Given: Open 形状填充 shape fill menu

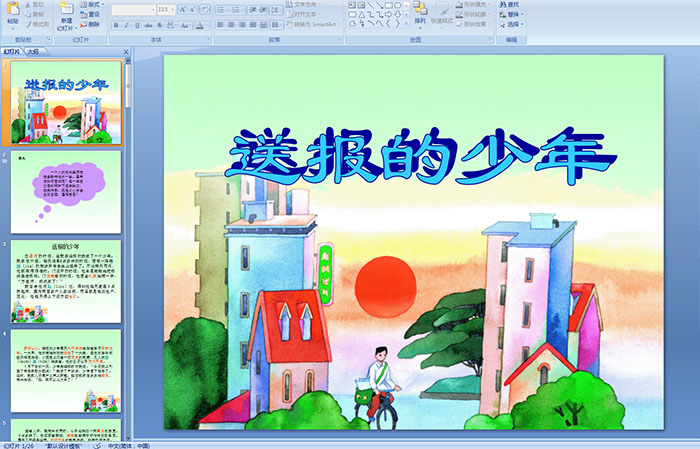Looking at the screenshot, I should [x=472, y=4].
